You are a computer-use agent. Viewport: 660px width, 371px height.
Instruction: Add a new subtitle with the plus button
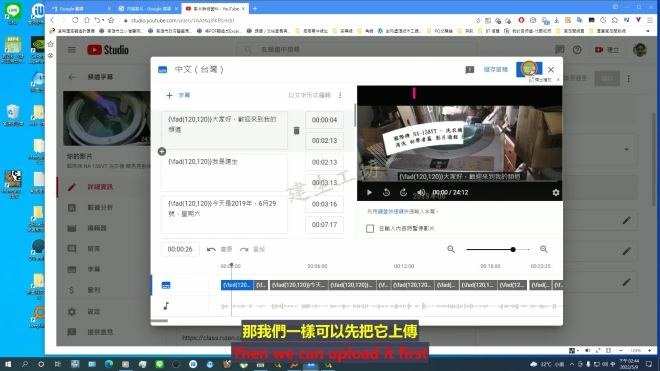[x=178, y=95]
